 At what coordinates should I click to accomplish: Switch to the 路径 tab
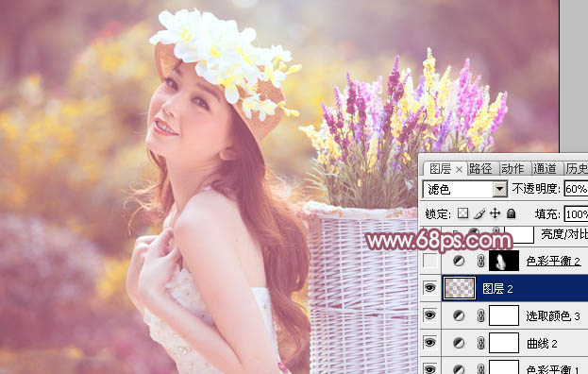[480, 169]
